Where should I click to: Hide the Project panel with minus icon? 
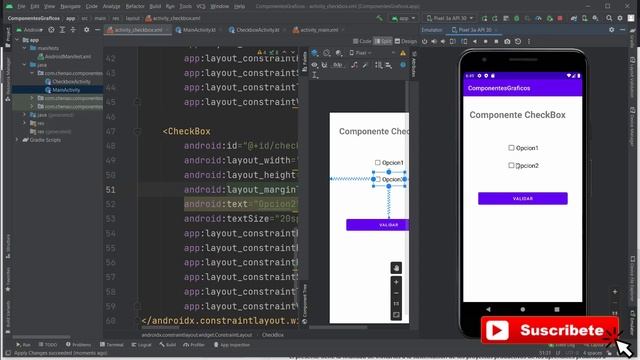click(98, 30)
